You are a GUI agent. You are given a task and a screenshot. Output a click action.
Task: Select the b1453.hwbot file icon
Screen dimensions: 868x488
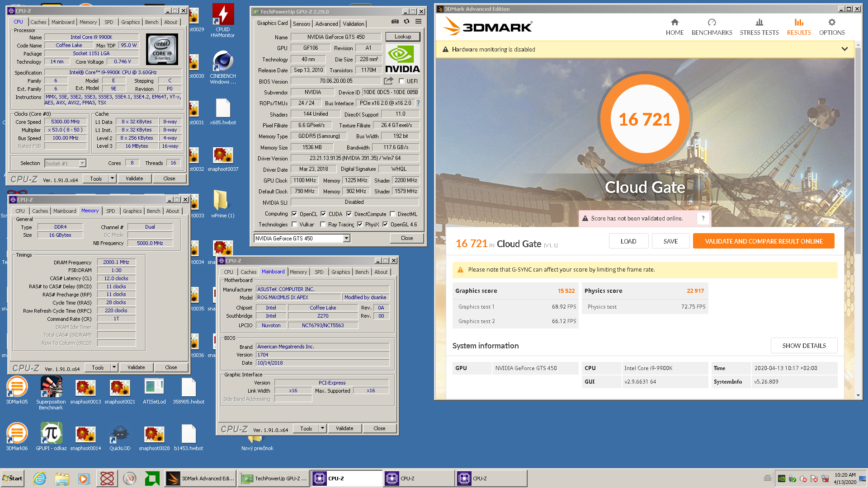(x=189, y=436)
